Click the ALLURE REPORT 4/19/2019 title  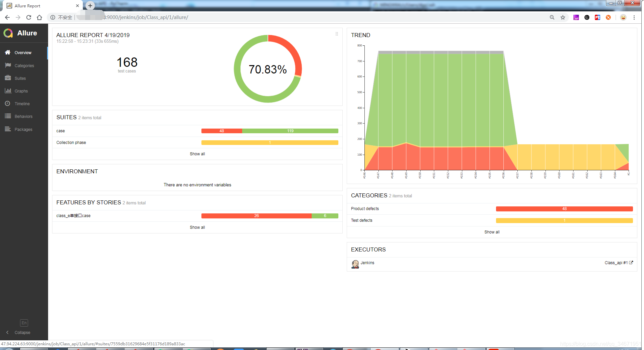tap(93, 35)
